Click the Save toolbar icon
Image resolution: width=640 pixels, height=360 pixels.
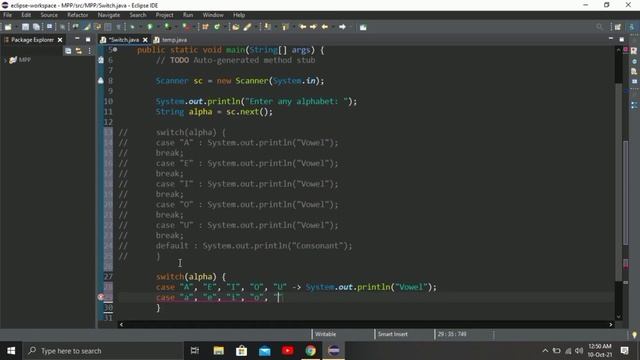click(x=25, y=27)
